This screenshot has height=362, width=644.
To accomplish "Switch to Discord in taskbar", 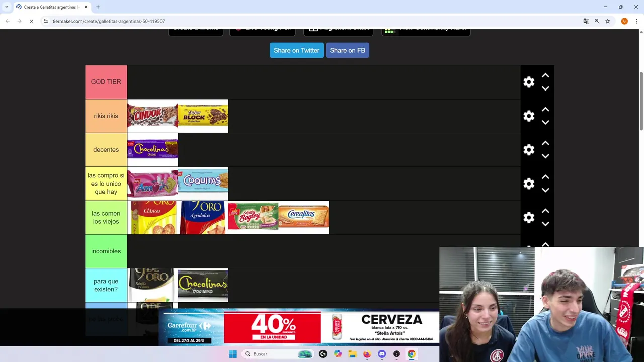I will tap(382, 354).
